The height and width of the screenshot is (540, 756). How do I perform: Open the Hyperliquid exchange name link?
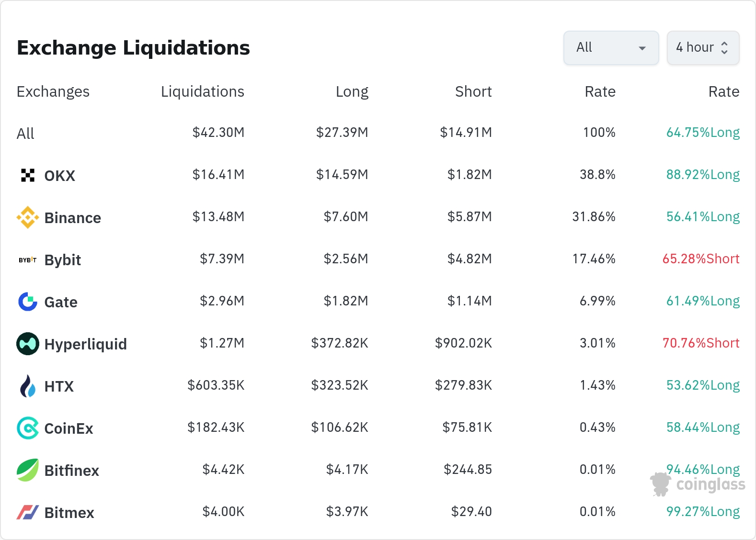85,344
